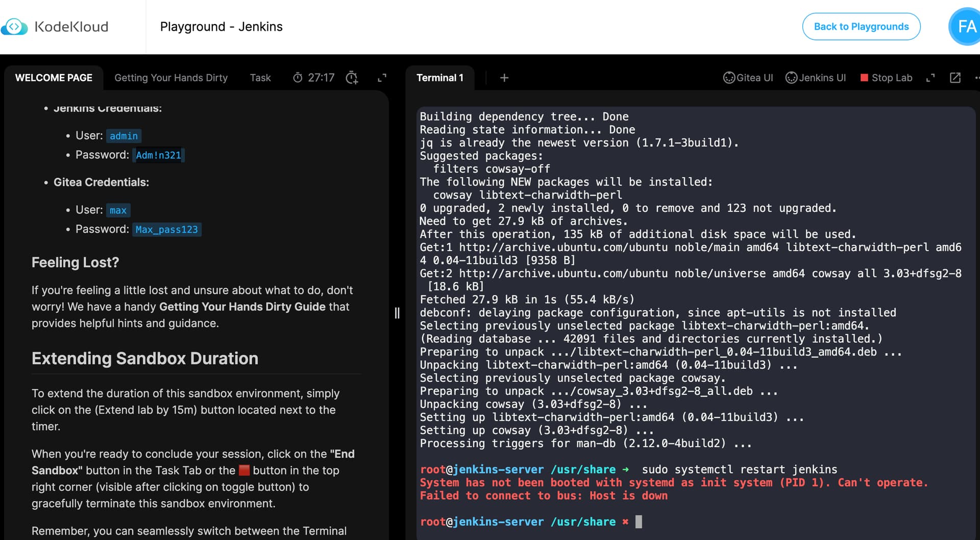Click the KodeKloud logo icon
This screenshot has height=540, width=980.
pyautogui.click(x=14, y=27)
